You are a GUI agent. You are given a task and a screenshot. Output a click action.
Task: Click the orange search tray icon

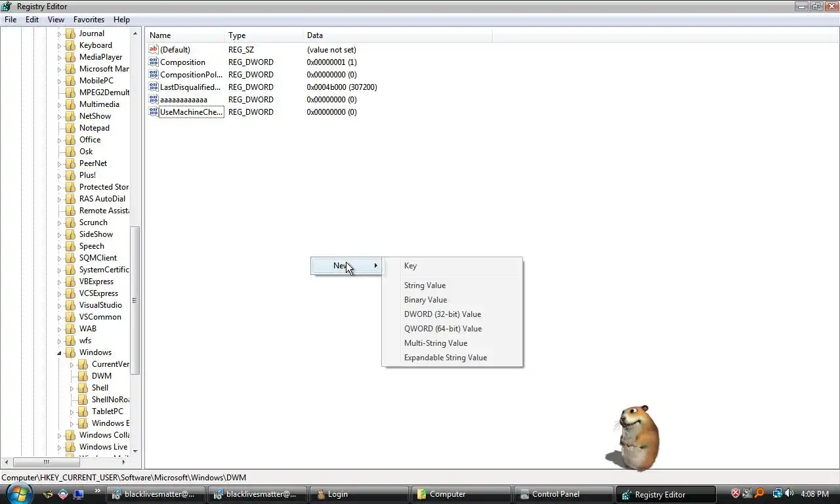(760, 493)
